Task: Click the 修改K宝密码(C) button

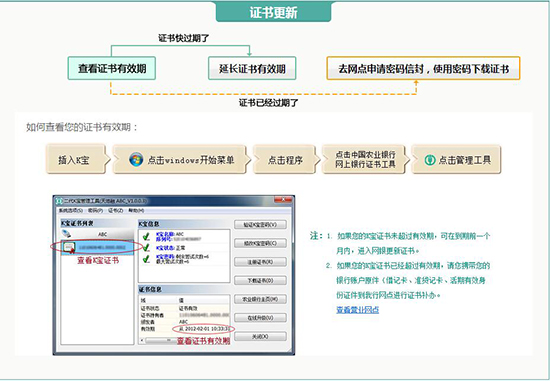Action: point(260,243)
